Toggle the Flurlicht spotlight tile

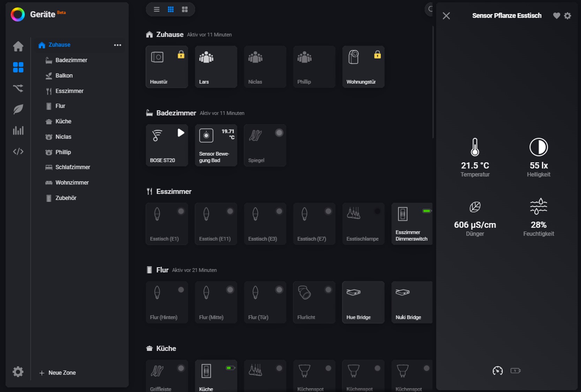tap(314, 302)
